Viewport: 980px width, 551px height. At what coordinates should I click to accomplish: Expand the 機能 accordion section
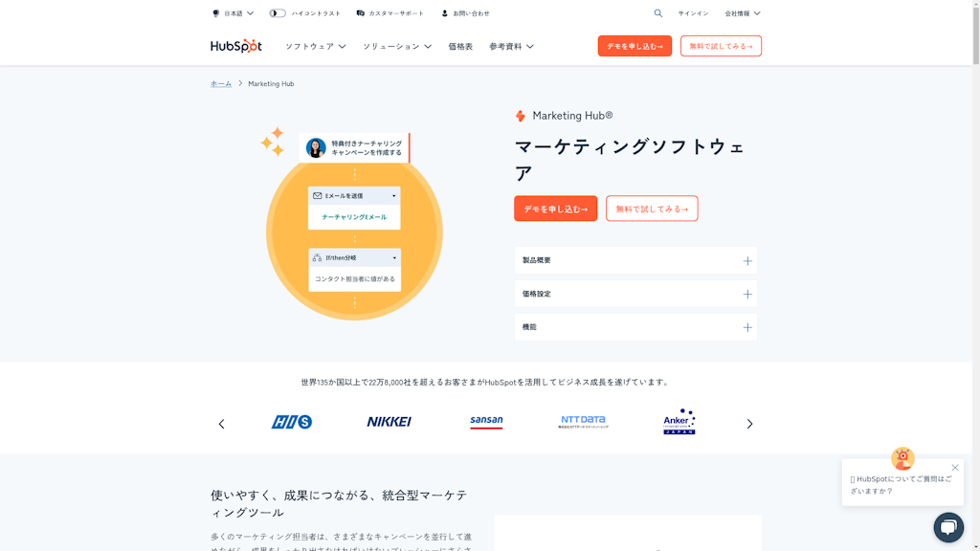[x=635, y=327]
